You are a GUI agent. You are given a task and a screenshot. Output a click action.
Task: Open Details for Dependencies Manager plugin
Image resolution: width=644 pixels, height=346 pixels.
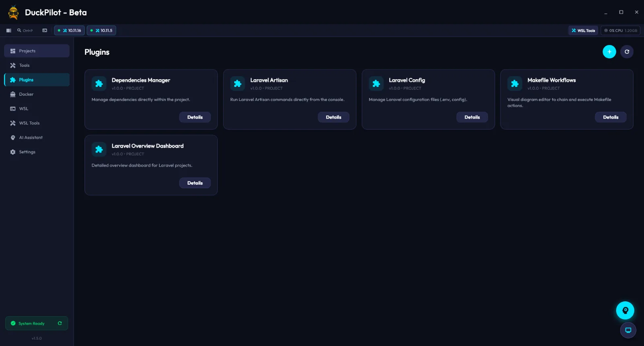[195, 117]
